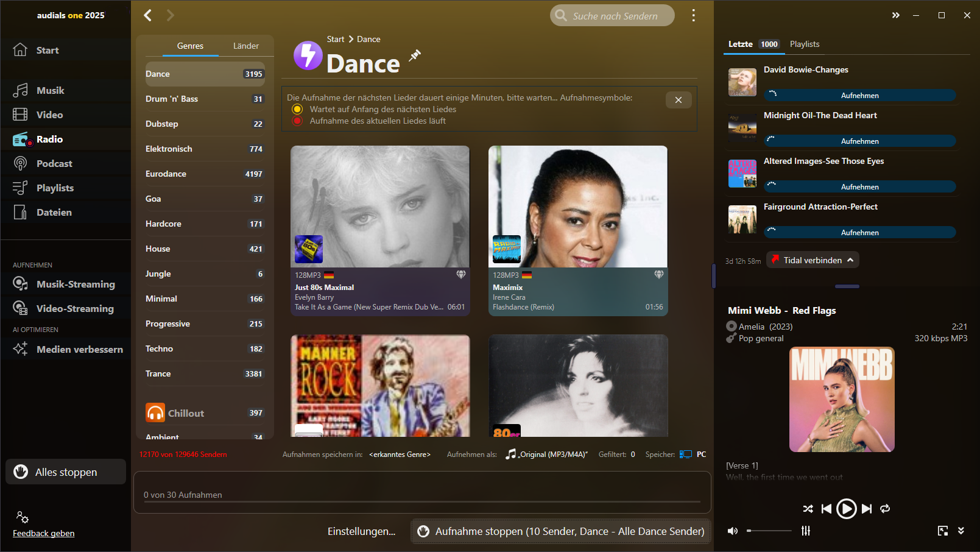Expand the Tidal verbinden menu
The height and width of the screenshot is (552, 980).
(x=813, y=260)
